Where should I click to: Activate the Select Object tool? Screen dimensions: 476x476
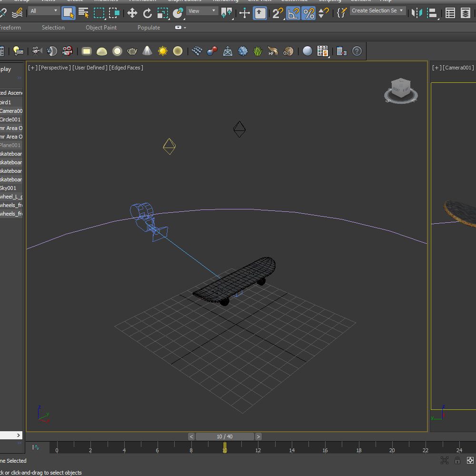tap(68, 13)
